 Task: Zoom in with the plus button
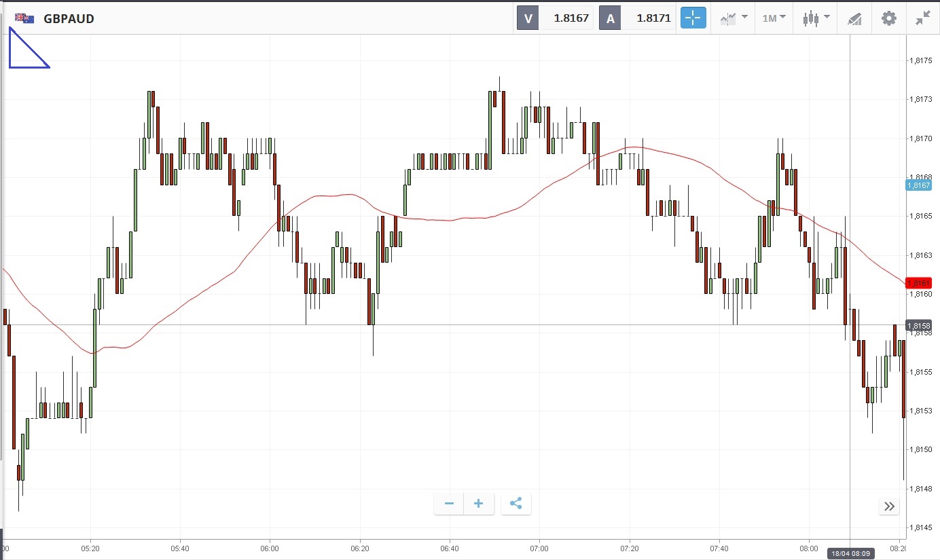click(x=479, y=504)
